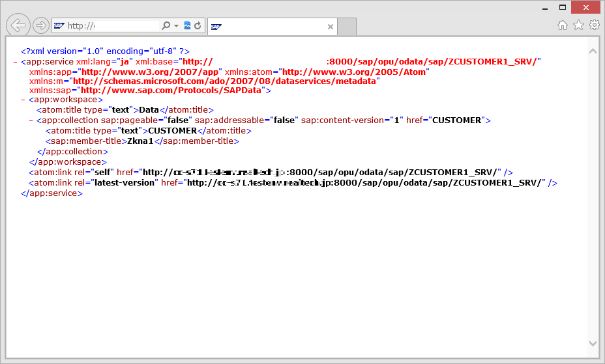Click the xmlns:m schemas.microsoft.com metadata URL
This screenshot has width=605, height=364.
pos(224,81)
